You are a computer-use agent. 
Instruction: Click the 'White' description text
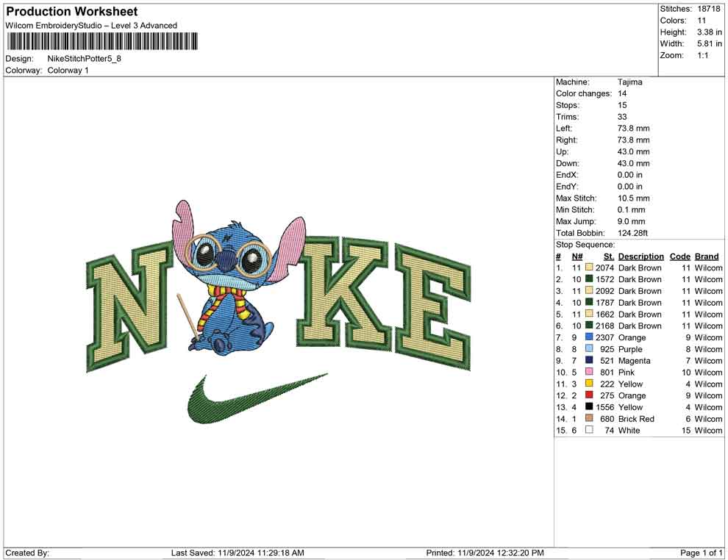point(629,430)
